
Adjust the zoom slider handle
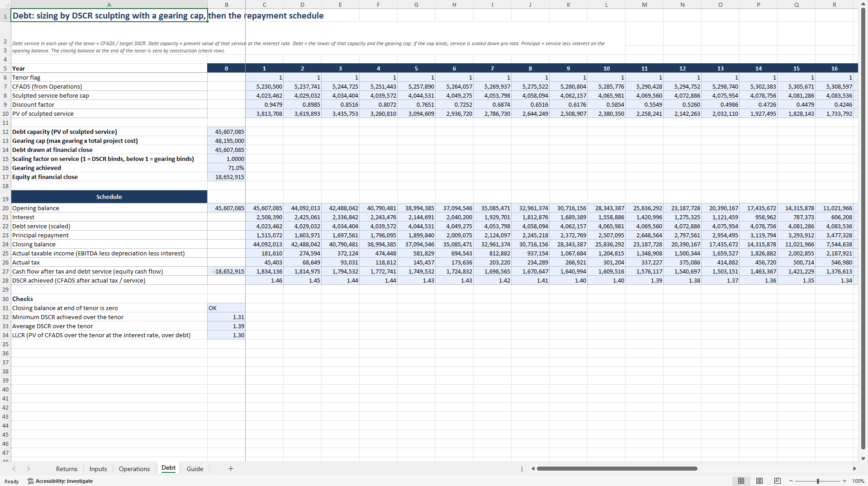(x=818, y=481)
